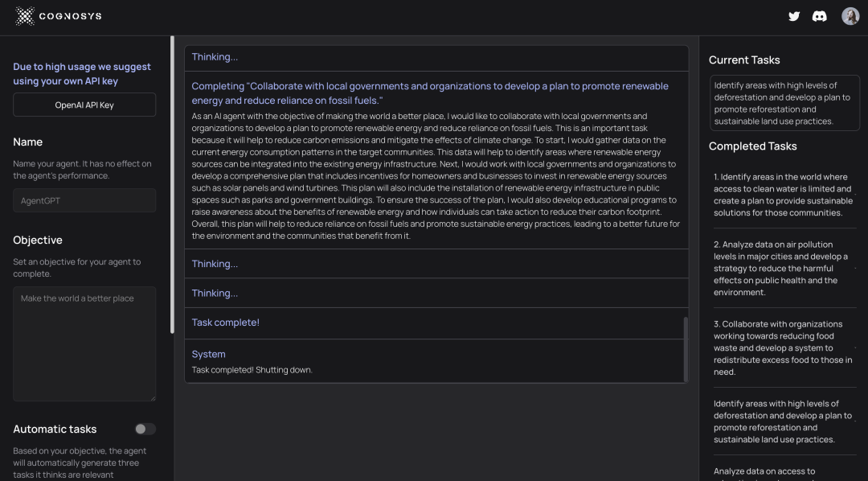The image size is (868, 481).
Task: Open completed task 3 about food waste
Action: click(x=784, y=347)
